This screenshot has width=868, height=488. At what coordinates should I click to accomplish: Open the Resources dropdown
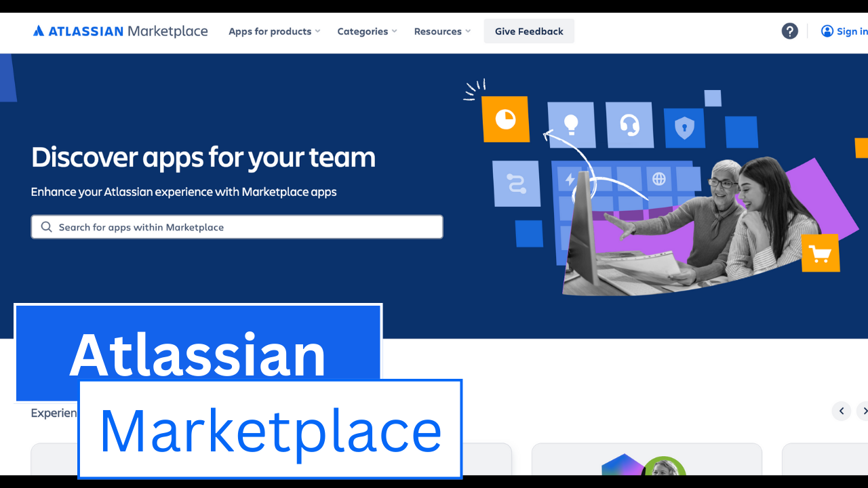442,31
